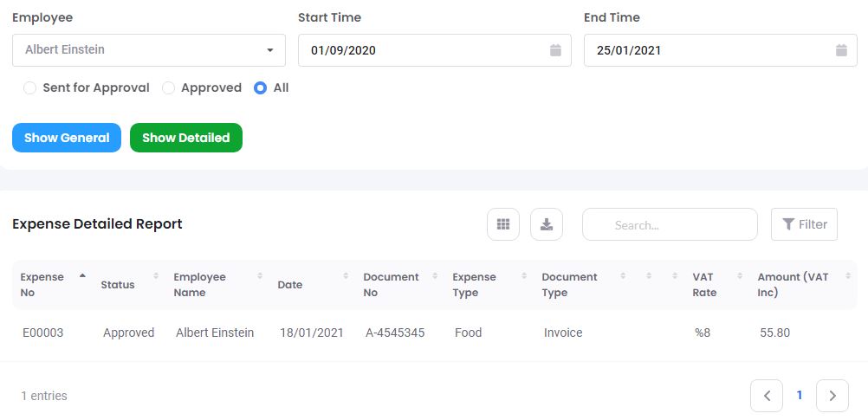868x420 pixels.
Task: Click the Show General button
Action: (x=67, y=138)
